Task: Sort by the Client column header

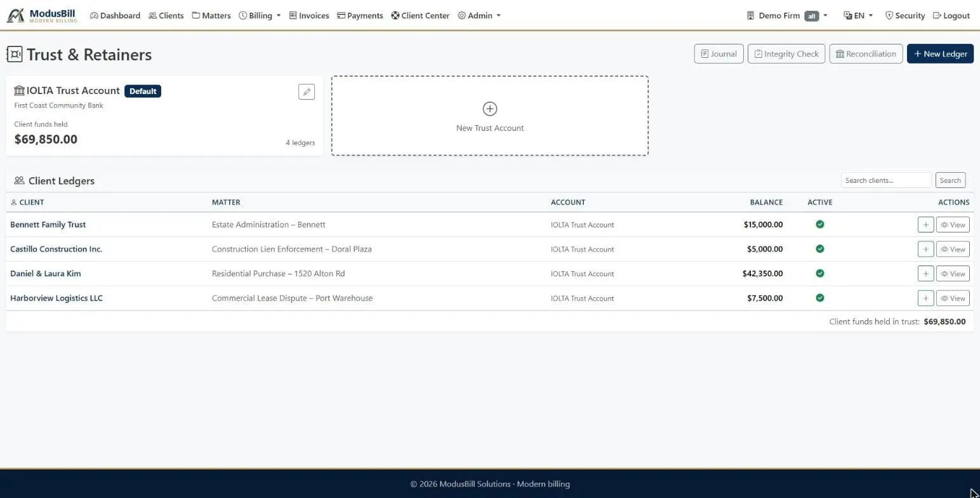Action: point(27,202)
